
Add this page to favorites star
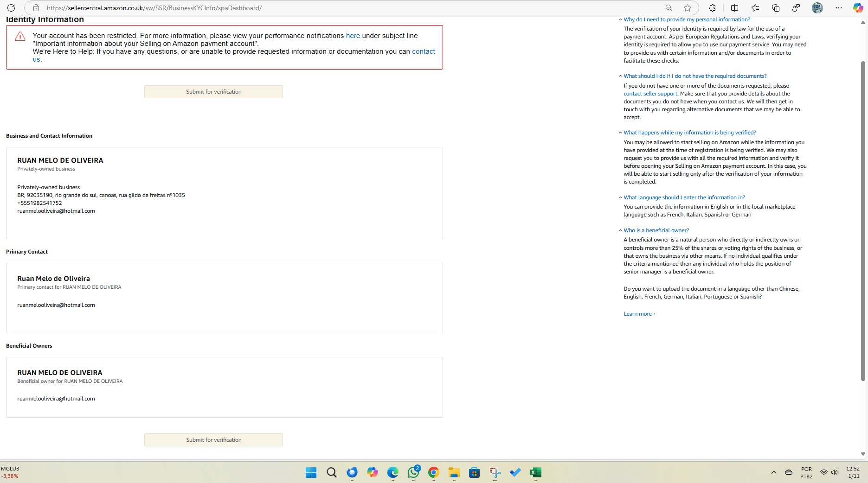[688, 8]
